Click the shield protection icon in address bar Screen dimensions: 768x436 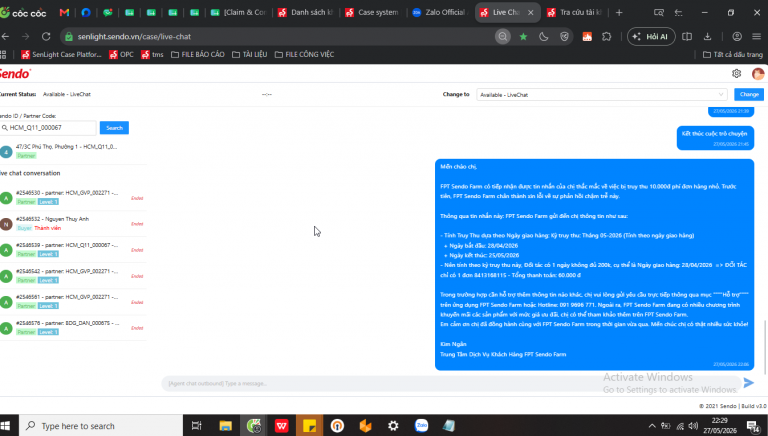point(564,37)
